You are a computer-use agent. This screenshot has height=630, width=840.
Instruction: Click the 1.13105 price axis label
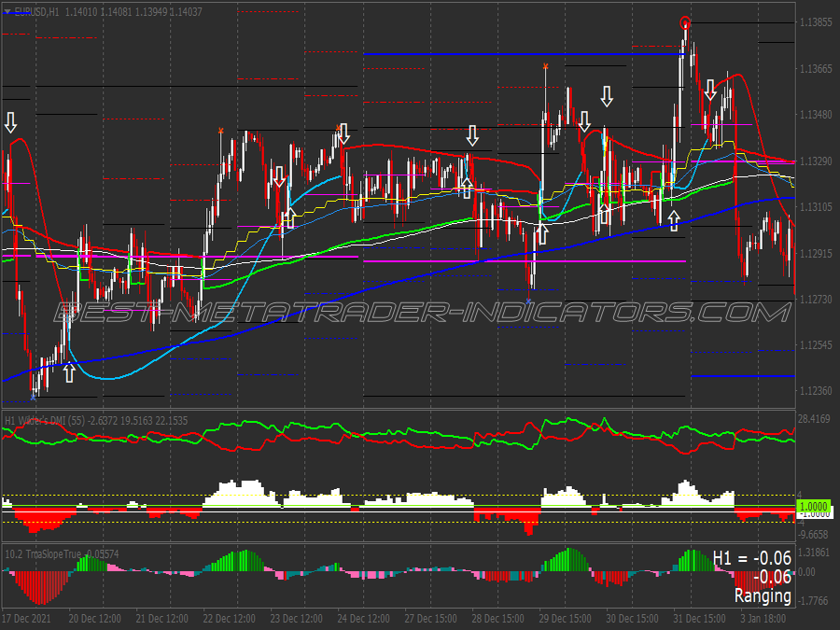(x=816, y=207)
